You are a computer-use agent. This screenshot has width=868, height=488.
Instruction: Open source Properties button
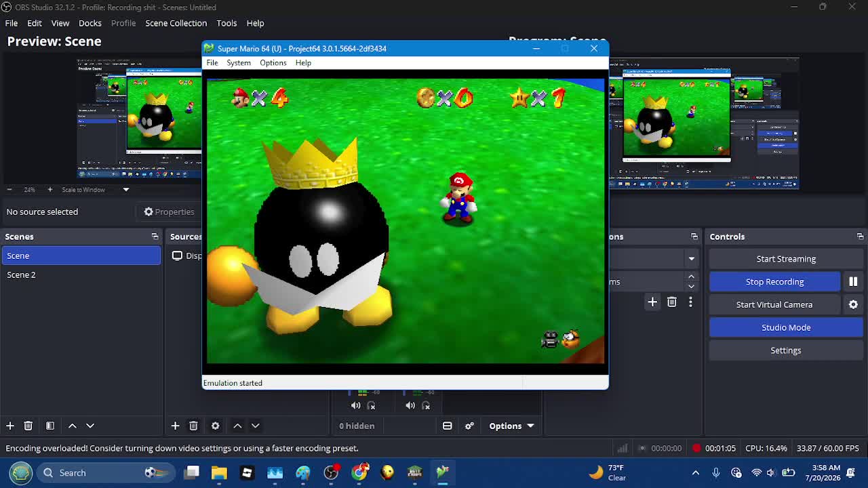tap(169, 211)
